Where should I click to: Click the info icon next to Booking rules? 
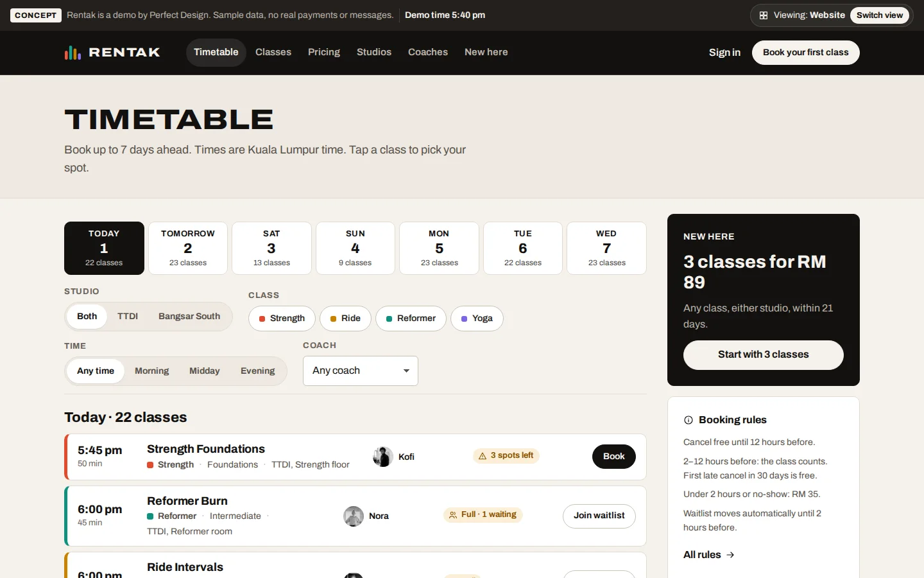point(689,420)
